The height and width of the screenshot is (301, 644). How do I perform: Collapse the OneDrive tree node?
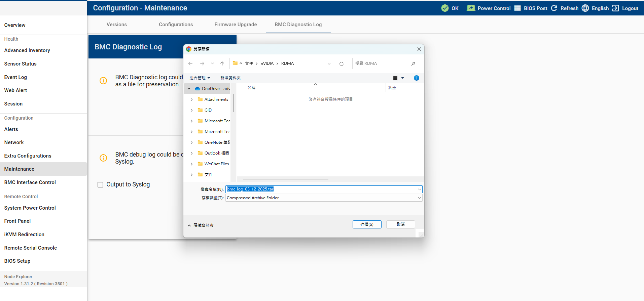click(189, 89)
